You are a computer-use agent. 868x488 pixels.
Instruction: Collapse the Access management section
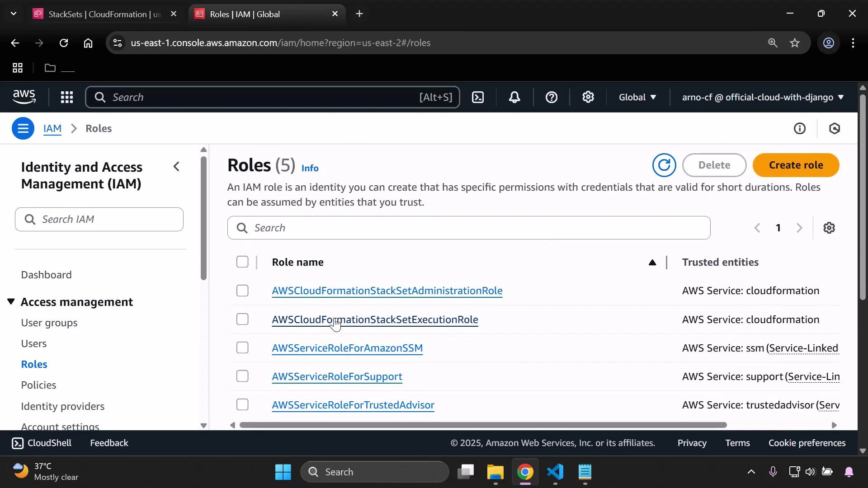[11, 302]
